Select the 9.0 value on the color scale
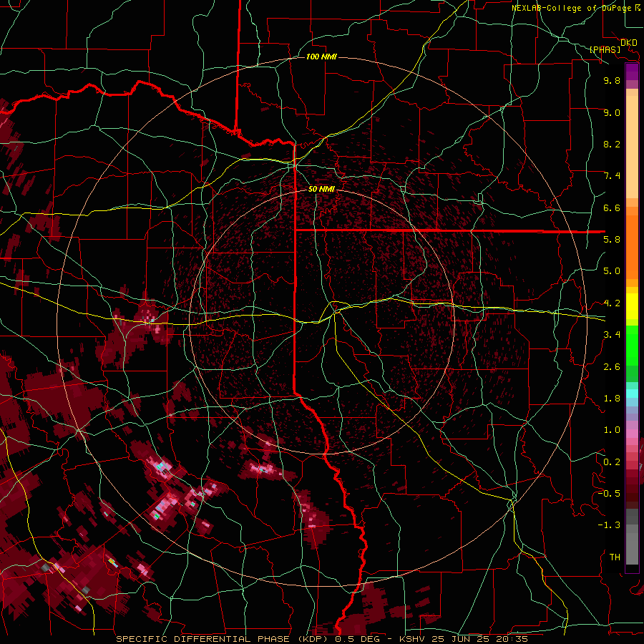644x644 pixels. click(612, 113)
